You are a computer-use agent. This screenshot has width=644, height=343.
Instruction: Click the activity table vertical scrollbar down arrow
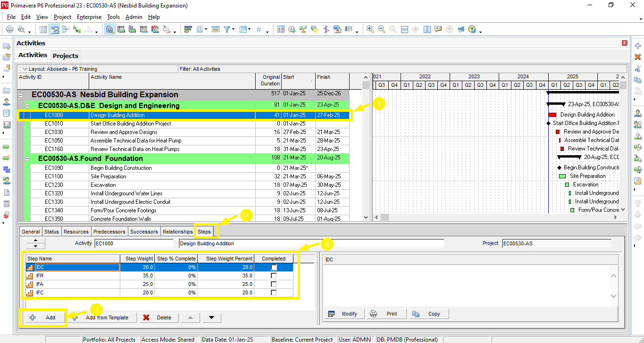click(366, 218)
